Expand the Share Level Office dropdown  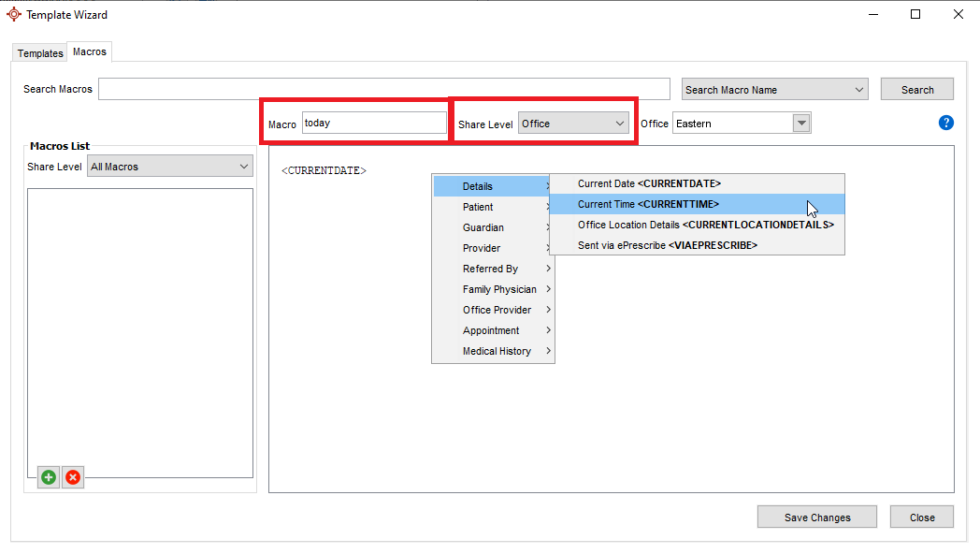coord(573,124)
